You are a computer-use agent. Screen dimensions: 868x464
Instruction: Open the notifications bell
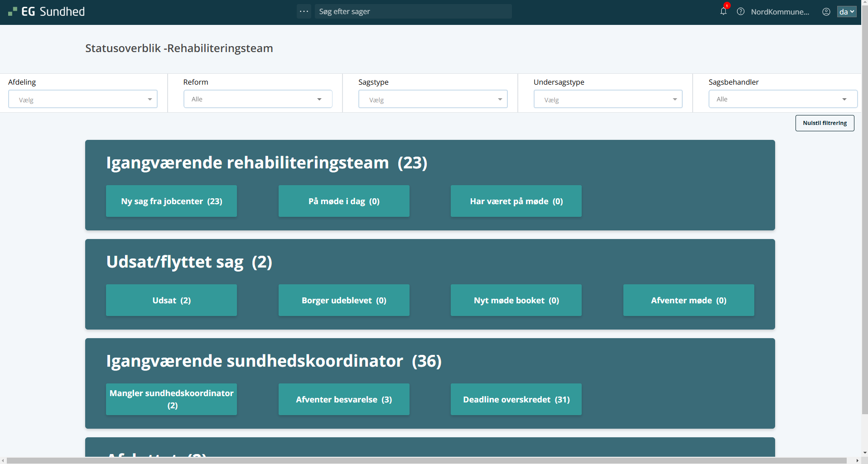click(723, 11)
